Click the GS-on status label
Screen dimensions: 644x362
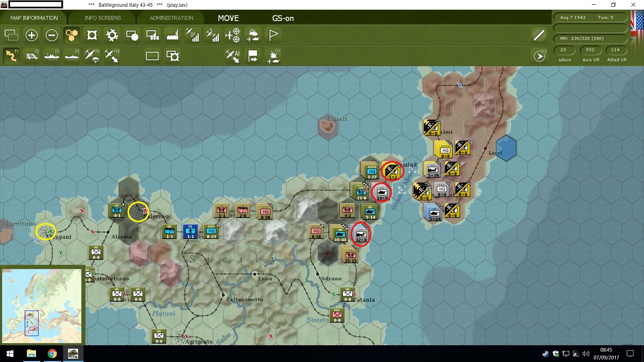pos(283,18)
